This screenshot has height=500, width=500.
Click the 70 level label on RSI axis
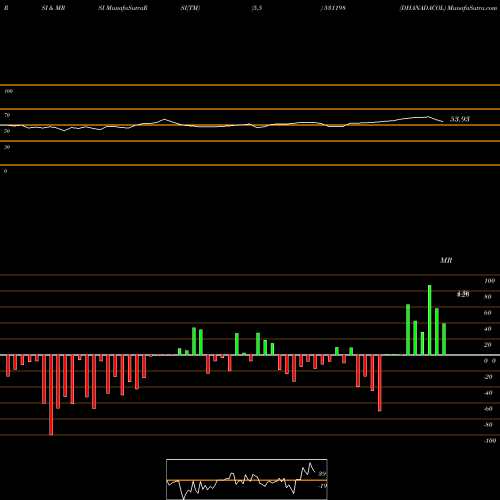coord(7,115)
